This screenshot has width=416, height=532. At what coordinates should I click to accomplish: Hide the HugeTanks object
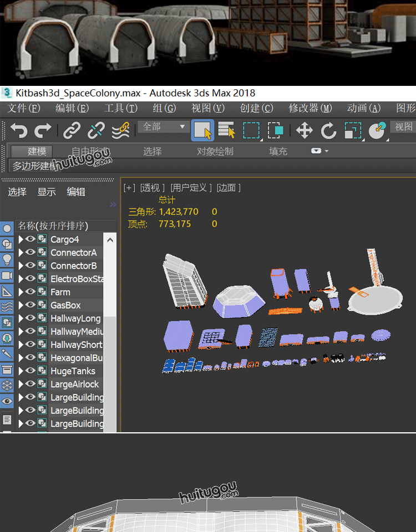(31, 371)
